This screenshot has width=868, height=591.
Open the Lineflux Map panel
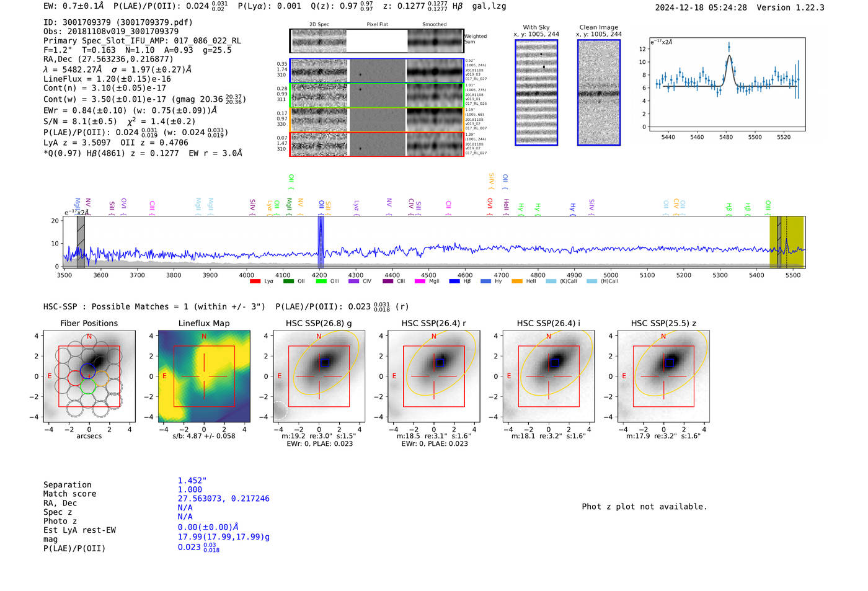(x=204, y=376)
